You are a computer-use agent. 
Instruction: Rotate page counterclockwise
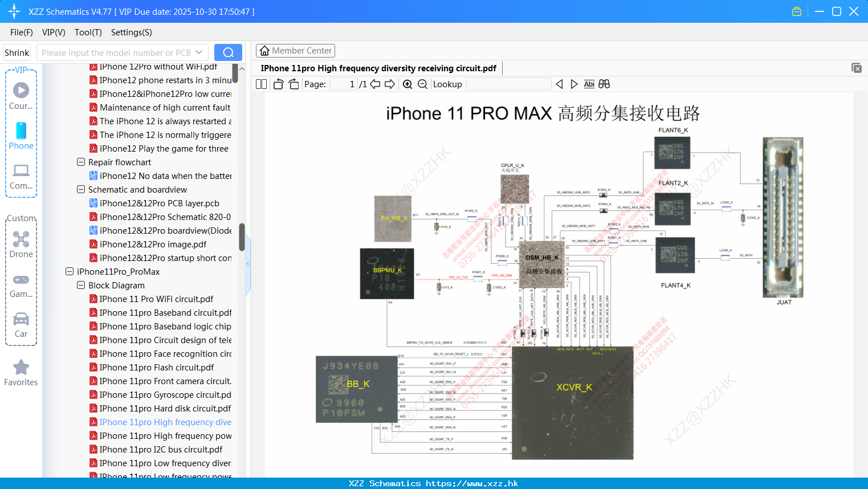pyautogui.click(x=278, y=84)
